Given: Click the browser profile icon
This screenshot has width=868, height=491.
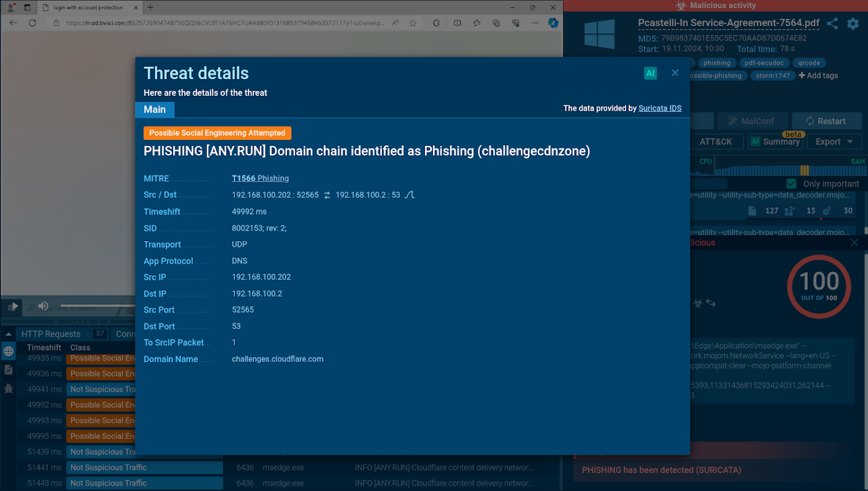Looking at the screenshot, I should click(x=10, y=8).
